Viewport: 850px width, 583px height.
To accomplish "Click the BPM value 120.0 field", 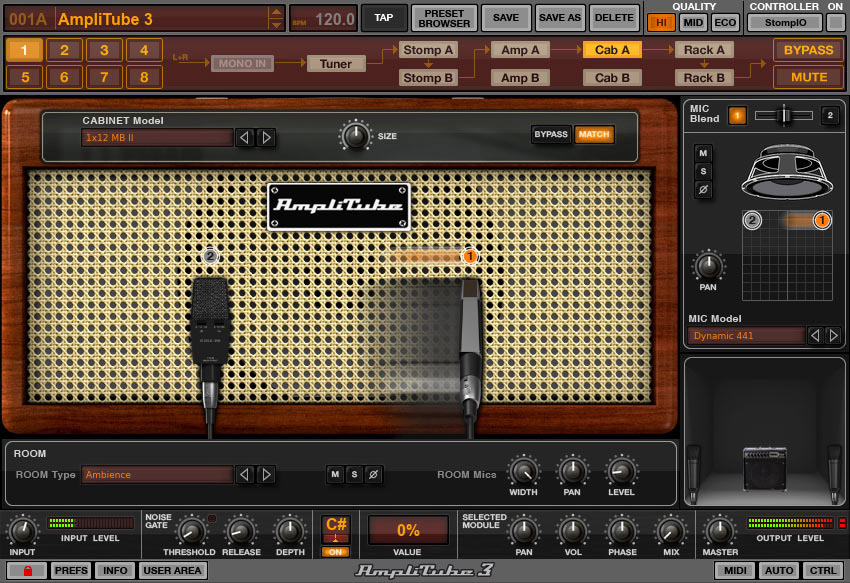I will 324,19.
